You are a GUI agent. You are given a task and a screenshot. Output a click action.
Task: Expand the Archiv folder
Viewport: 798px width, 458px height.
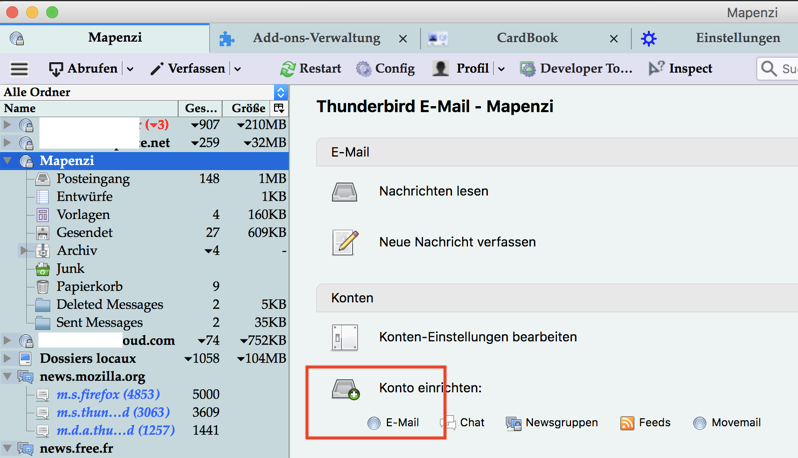point(23,251)
